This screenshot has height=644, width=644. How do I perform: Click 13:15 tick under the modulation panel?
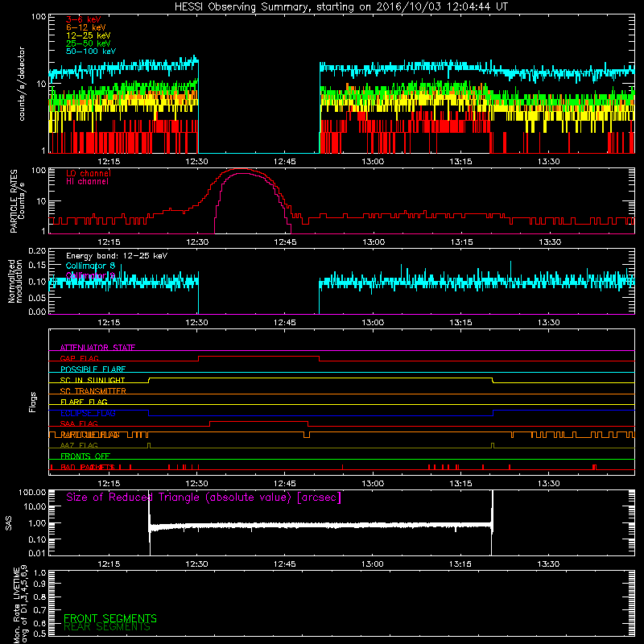tap(460, 323)
